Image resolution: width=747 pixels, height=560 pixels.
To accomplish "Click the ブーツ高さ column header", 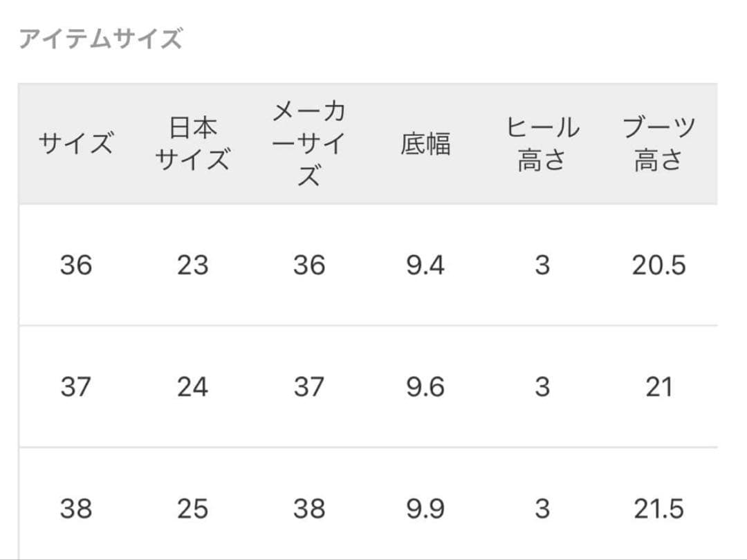I will 658,144.
